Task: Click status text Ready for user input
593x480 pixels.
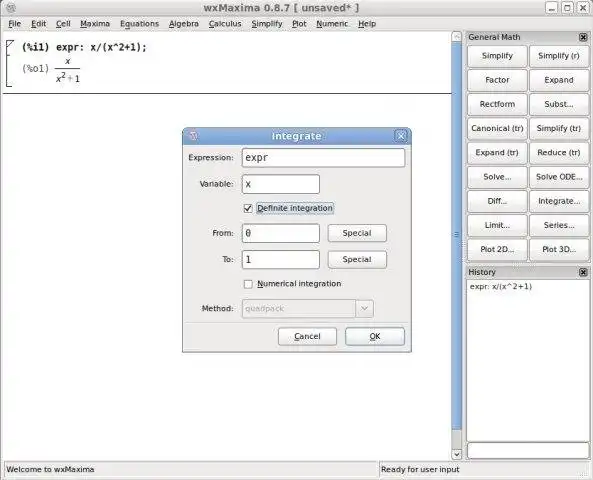Action: click(420, 469)
